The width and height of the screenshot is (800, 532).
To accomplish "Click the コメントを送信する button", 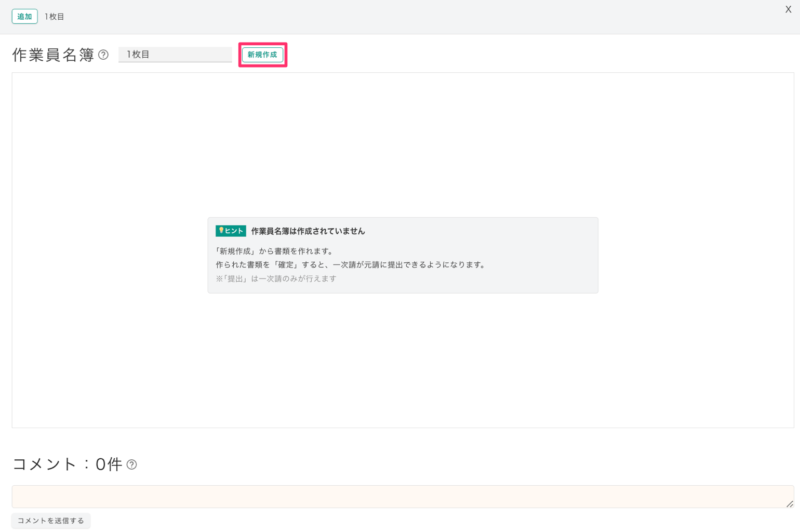I will coord(51,521).
